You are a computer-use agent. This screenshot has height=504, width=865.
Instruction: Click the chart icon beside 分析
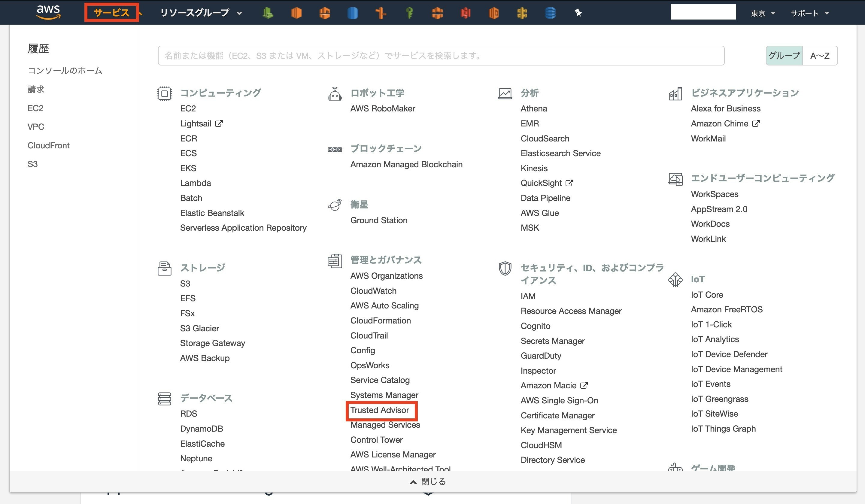(505, 93)
